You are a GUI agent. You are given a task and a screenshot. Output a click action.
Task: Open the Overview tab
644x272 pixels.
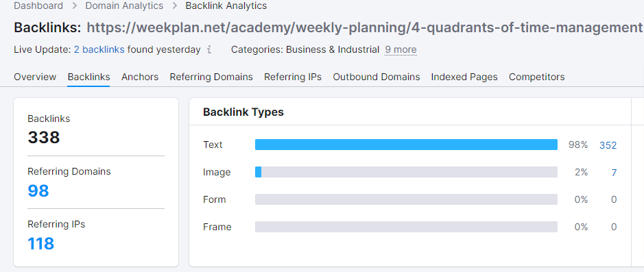[35, 77]
